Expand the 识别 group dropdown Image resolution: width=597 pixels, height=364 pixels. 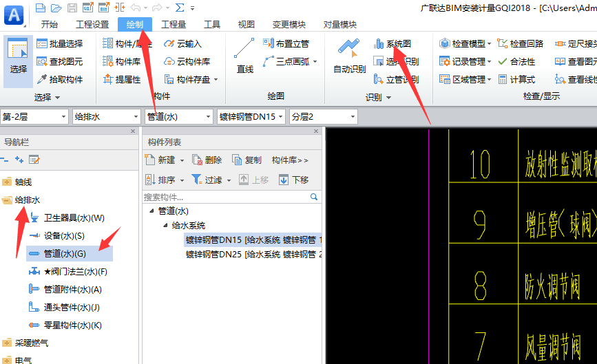(389, 98)
